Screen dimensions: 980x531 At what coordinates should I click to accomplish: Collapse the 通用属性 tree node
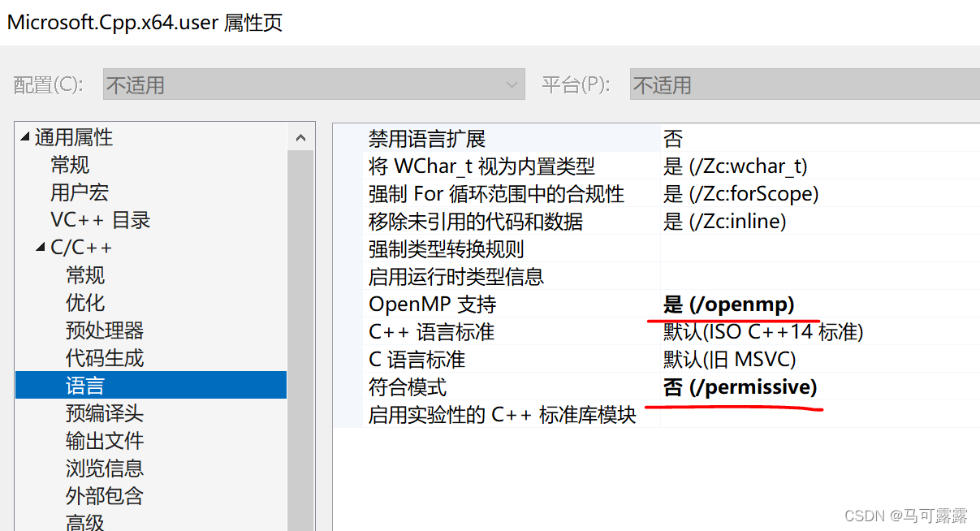point(24,137)
